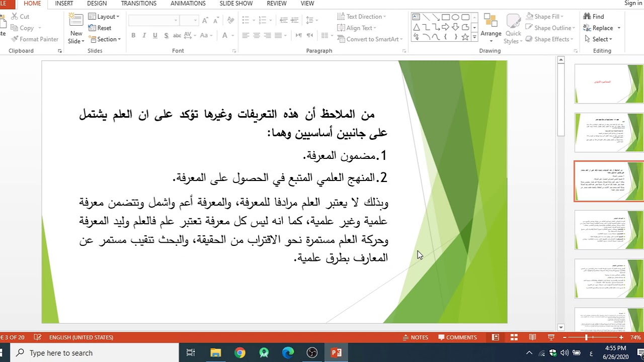Open the Line Spacing menu
The height and width of the screenshot is (362, 644).
[312, 21]
